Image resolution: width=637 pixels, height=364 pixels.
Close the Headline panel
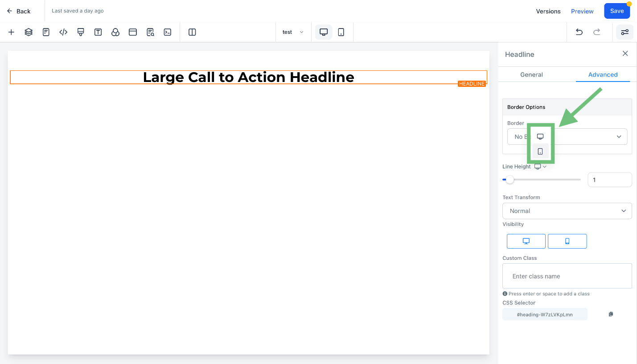pyautogui.click(x=625, y=53)
